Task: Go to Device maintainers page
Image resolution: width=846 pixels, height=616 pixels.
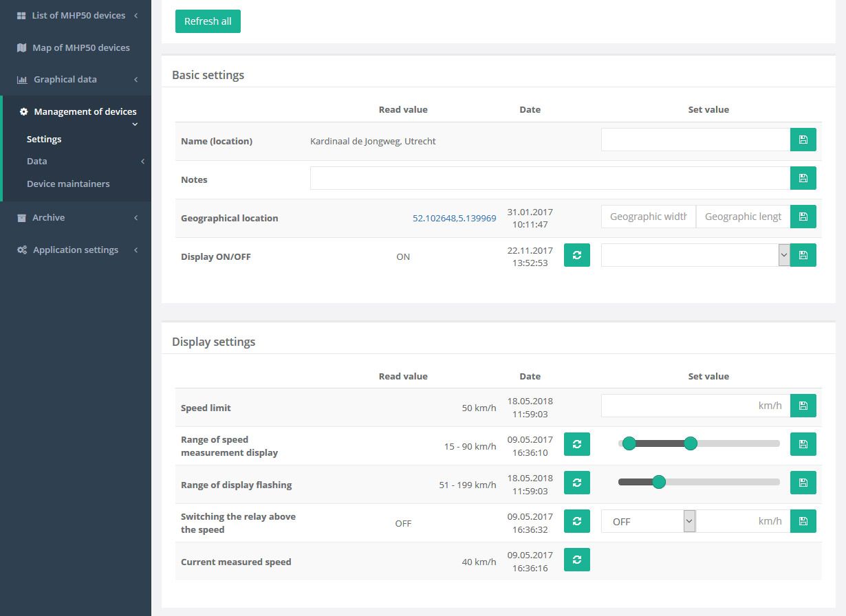Action: click(68, 184)
